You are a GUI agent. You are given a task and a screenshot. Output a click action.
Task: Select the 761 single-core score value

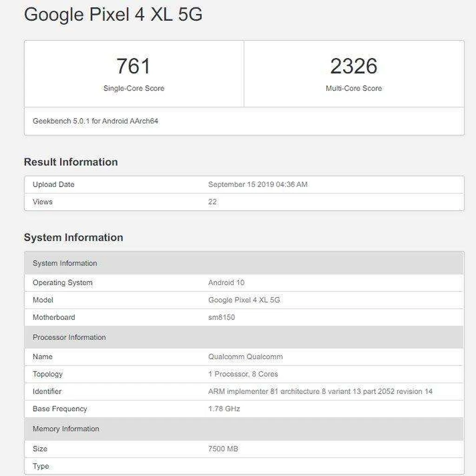pos(133,66)
